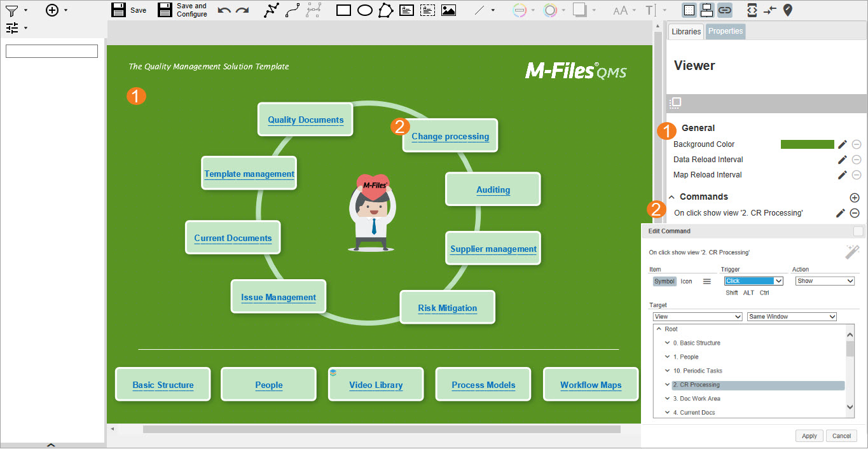Viewport: 868px width, 449px height.
Task: Switch to the Libraries tab
Action: click(686, 32)
